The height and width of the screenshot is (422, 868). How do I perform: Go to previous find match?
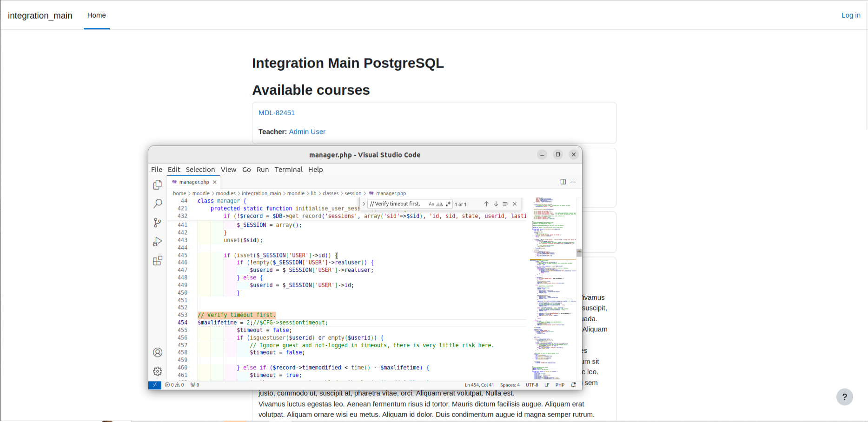(x=486, y=204)
